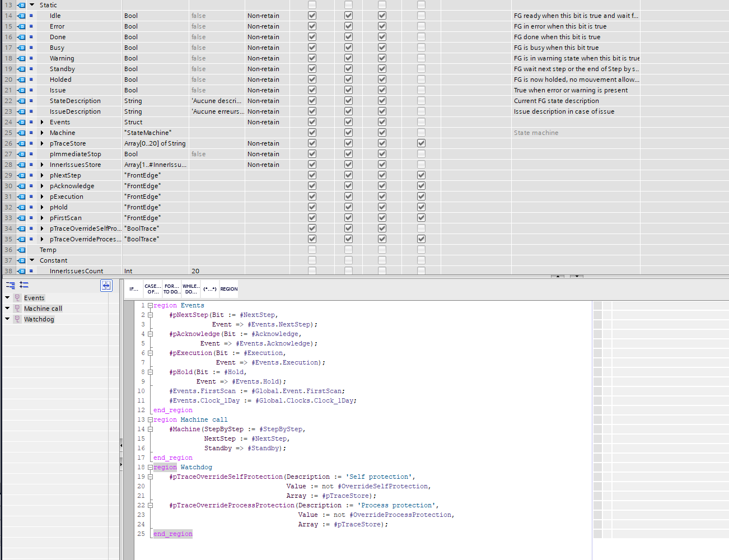Click the expand all regions icon in overview
Image resolution: width=729 pixels, height=560 pixels.
pos(24,285)
